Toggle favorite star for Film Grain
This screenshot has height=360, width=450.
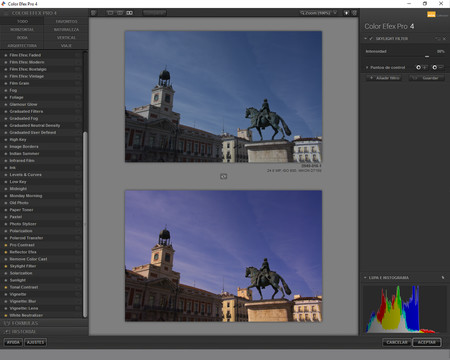coord(6,83)
